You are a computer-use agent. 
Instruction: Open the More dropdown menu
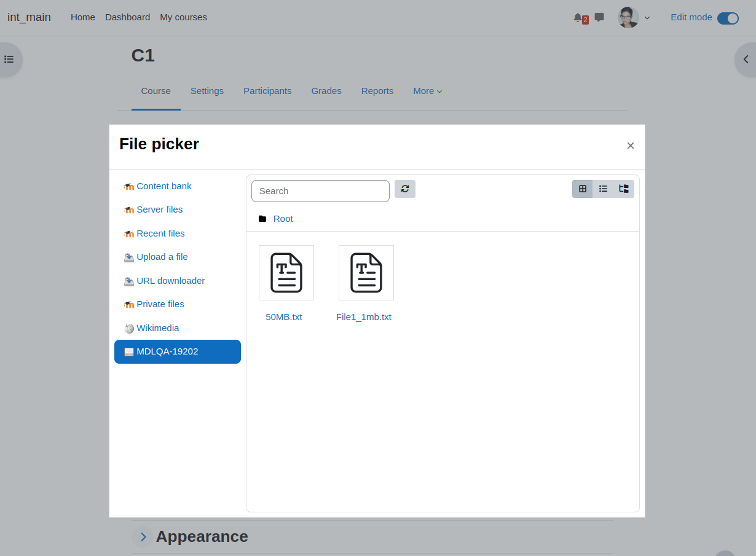pos(428,91)
